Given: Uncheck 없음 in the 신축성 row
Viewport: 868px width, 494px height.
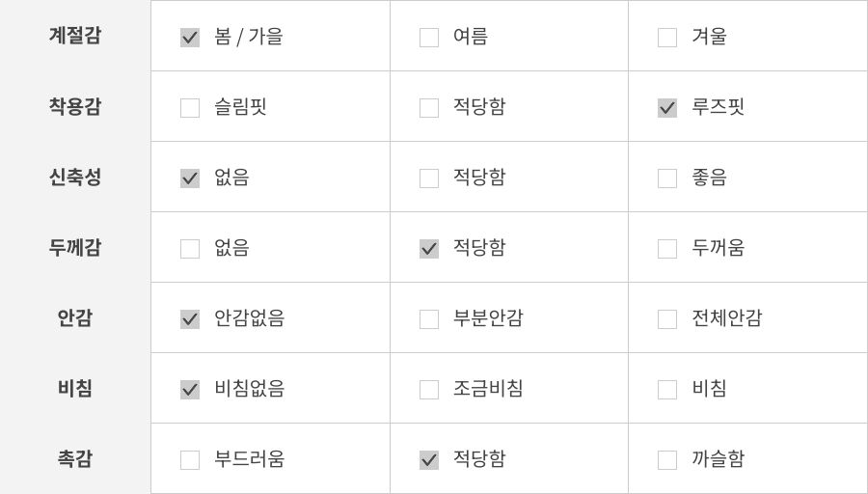Looking at the screenshot, I should [190, 178].
